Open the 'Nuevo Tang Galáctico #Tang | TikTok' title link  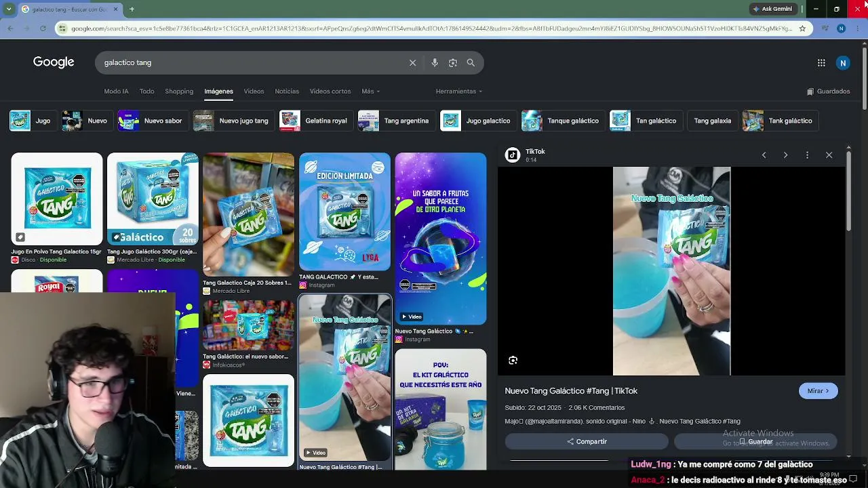[571, 391]
